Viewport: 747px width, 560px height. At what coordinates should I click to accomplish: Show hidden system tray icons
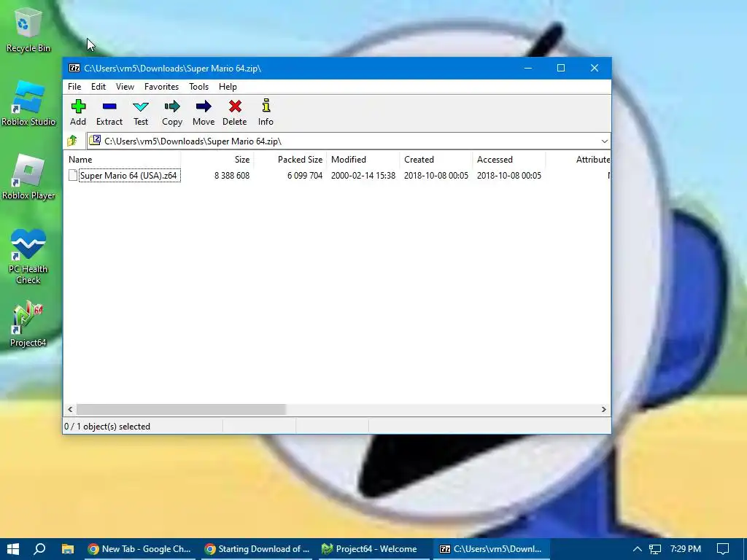click(637, 549)
